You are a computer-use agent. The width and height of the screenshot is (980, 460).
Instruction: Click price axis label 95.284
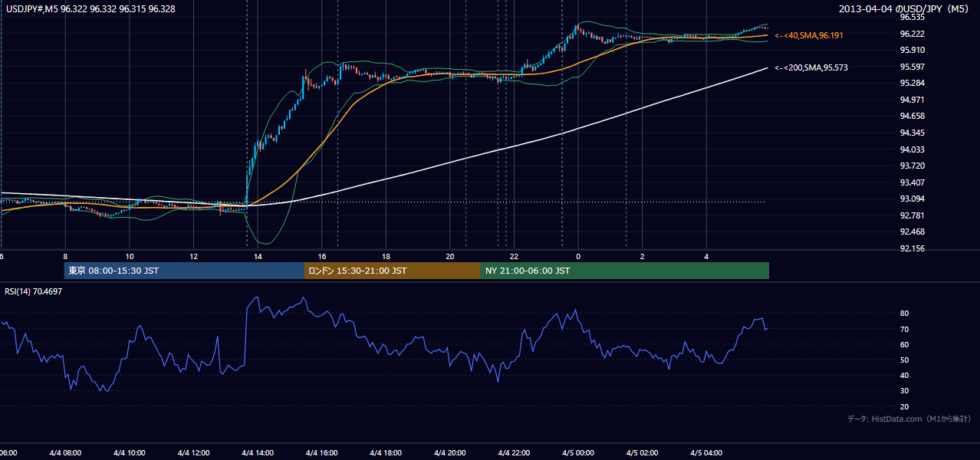pyautogui.click(x=912, y=83)
